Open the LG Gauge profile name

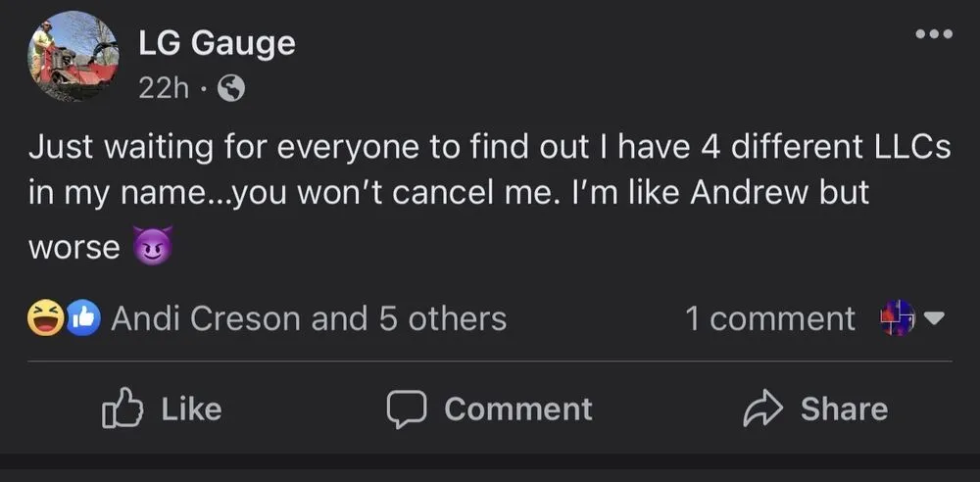(x=217, y=43)
